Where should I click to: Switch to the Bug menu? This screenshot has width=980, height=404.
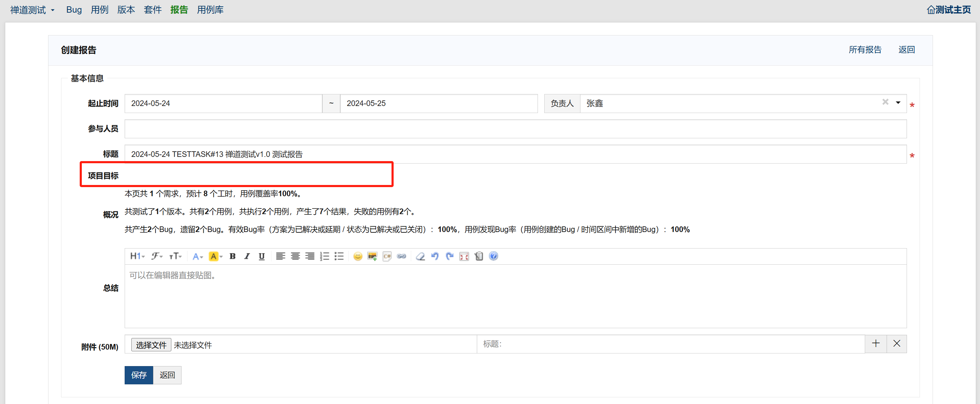(74, 10)
